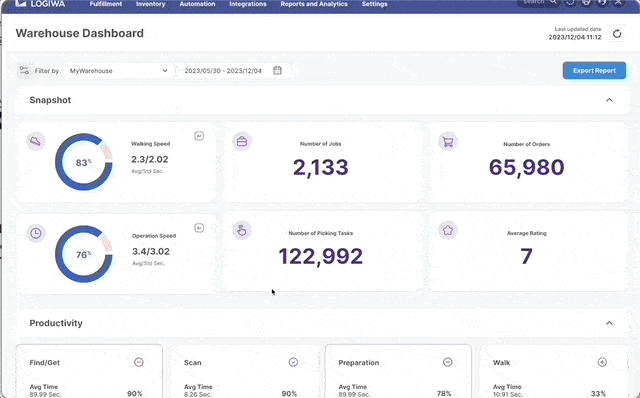Click the clock icon on Operation Speed card
This screenshot has height=398, width=640.
coord(36,233)
